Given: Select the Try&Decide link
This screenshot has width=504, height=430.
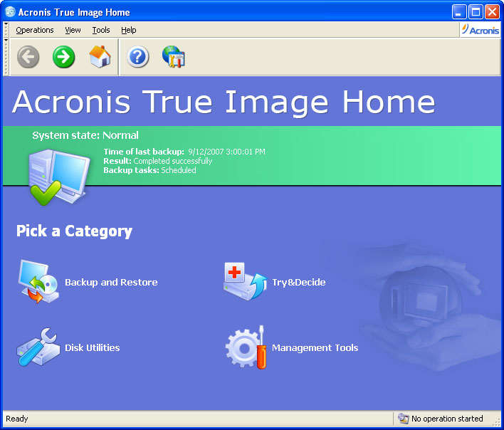Looking at the screenshot, I should (299, 282).
